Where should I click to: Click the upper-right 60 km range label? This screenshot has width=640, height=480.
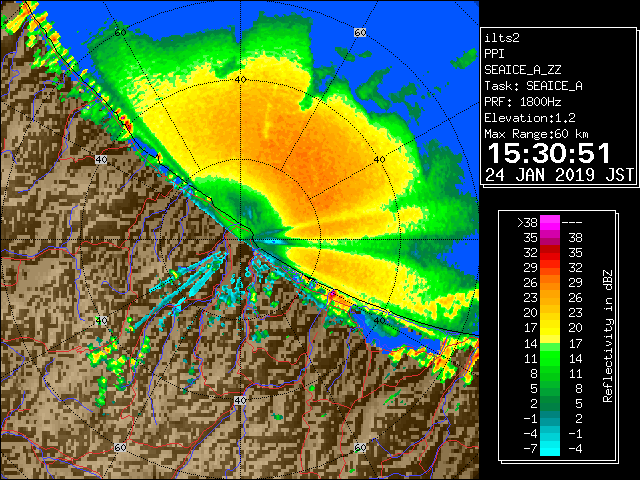(360, 32)
